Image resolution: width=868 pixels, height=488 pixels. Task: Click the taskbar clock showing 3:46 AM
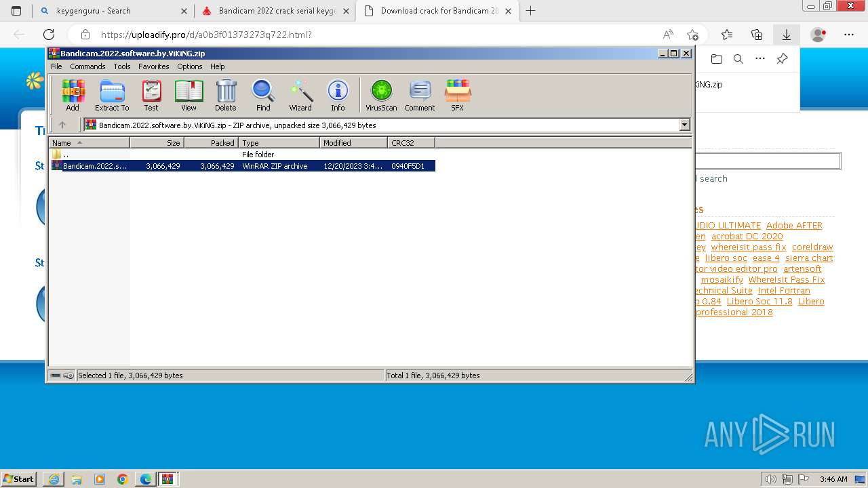[x=833, y=479]
